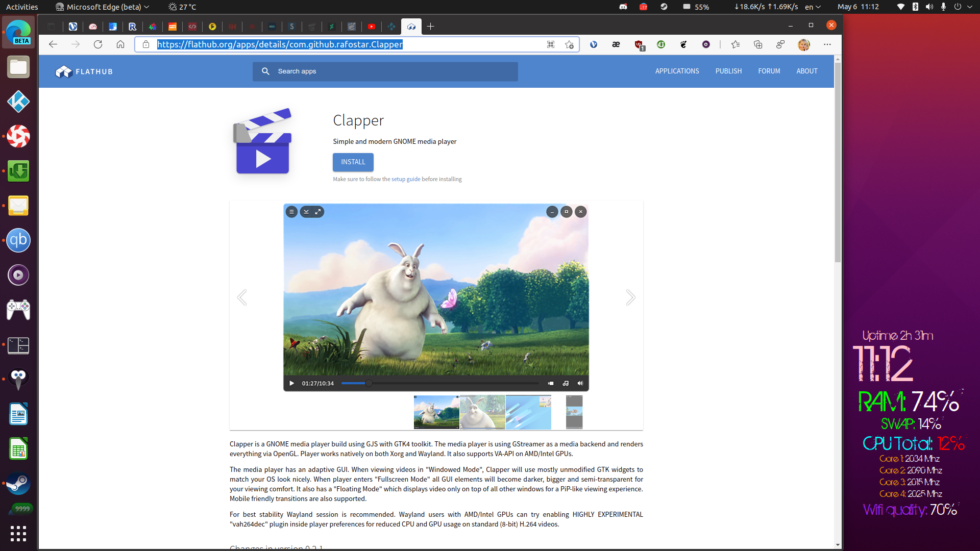
Task: Open the GNOME Shell integration extension
Action: pos(683,44)
